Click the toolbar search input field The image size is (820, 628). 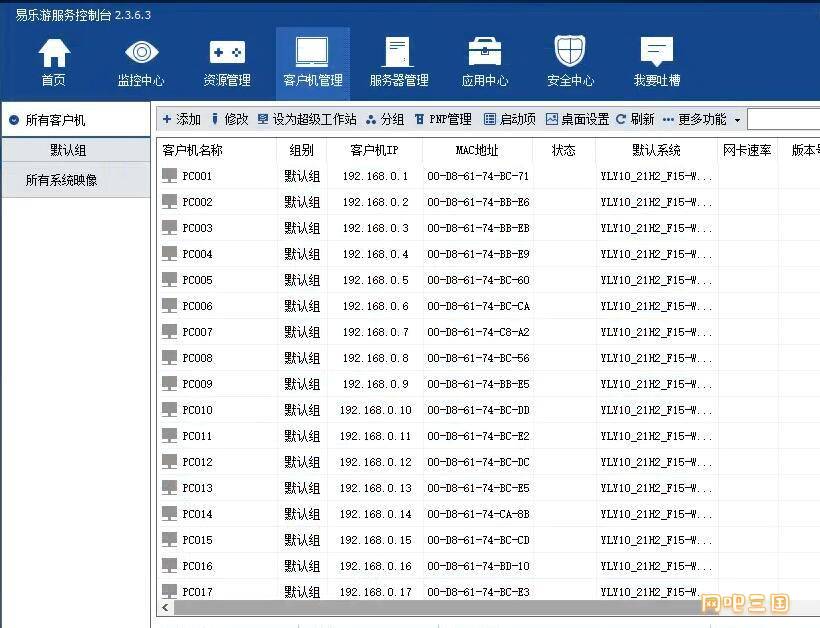coord(783,119)
